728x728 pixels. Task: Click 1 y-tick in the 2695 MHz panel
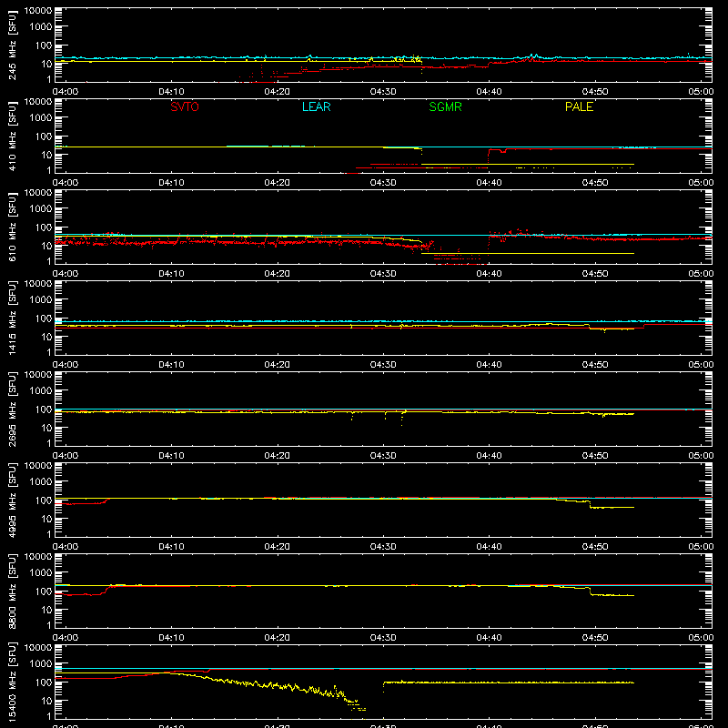pyautogui.click(x=49, y=443)
